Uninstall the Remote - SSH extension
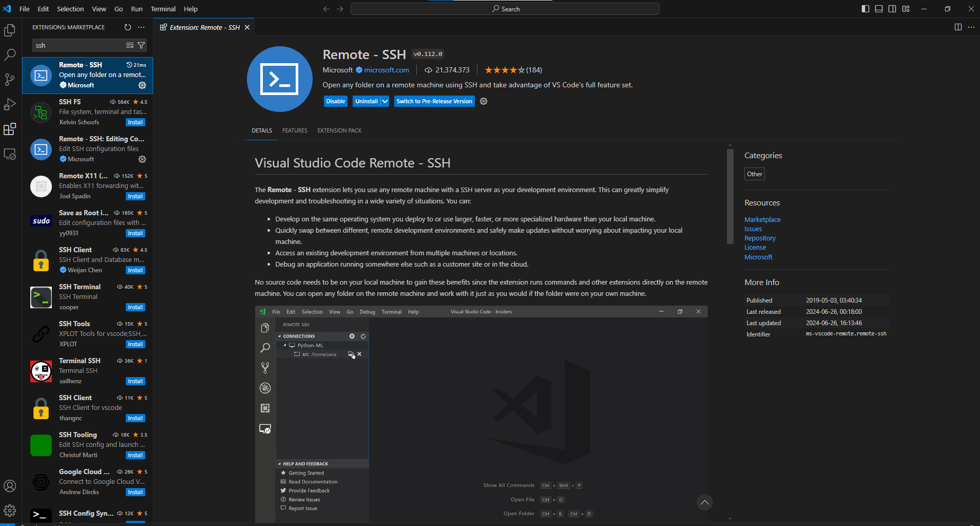The image size is (980, 526). tap(367, 101)
